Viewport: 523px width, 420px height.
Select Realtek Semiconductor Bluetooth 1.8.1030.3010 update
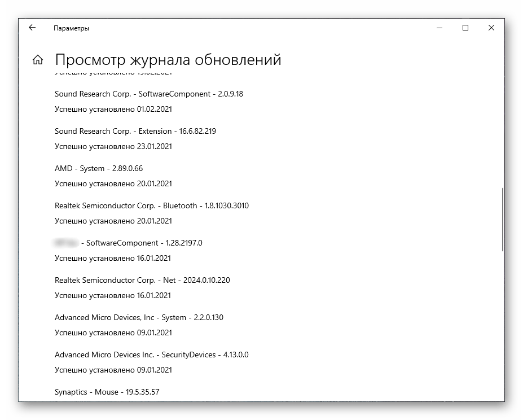pyautogui.click(x=151, y=205)
